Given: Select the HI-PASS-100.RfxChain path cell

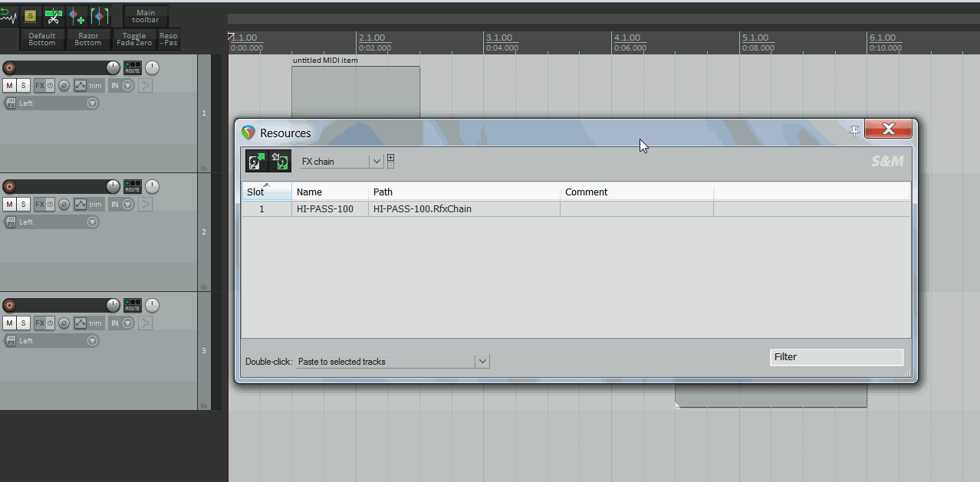Looking at the screenshot, I should 464,208.
